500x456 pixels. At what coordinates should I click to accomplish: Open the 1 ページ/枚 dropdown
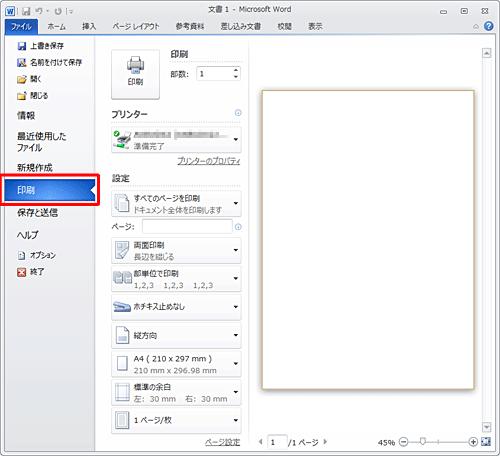176,421
